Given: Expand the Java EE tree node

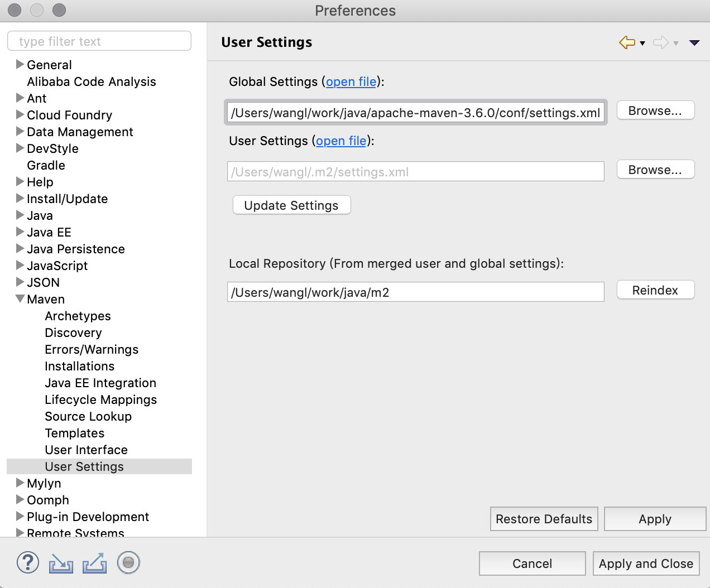Looking at the screenshot, I should click(20, 232).
